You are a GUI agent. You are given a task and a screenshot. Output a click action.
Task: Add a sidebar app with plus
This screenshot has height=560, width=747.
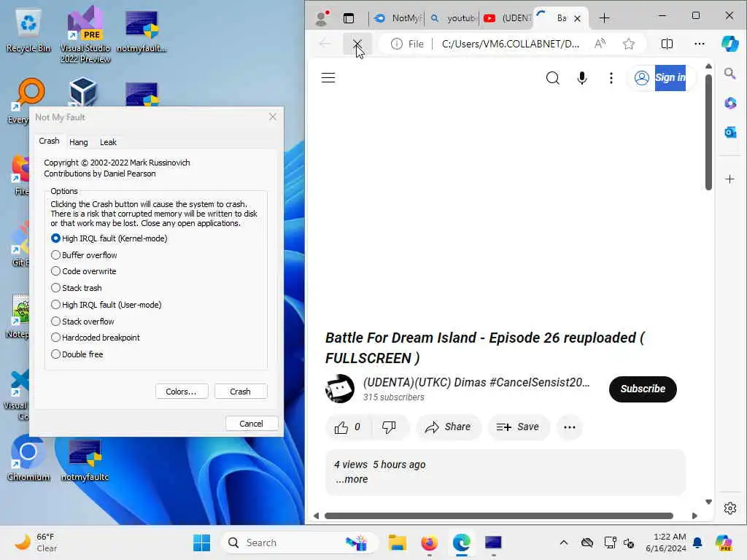click(x=729, y=179)
